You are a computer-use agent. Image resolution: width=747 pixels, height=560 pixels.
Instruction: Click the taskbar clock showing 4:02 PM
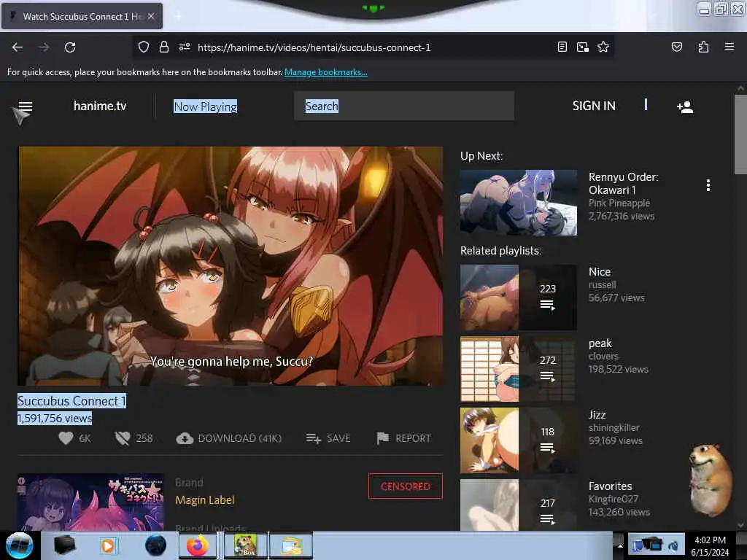tap(710, 546)
